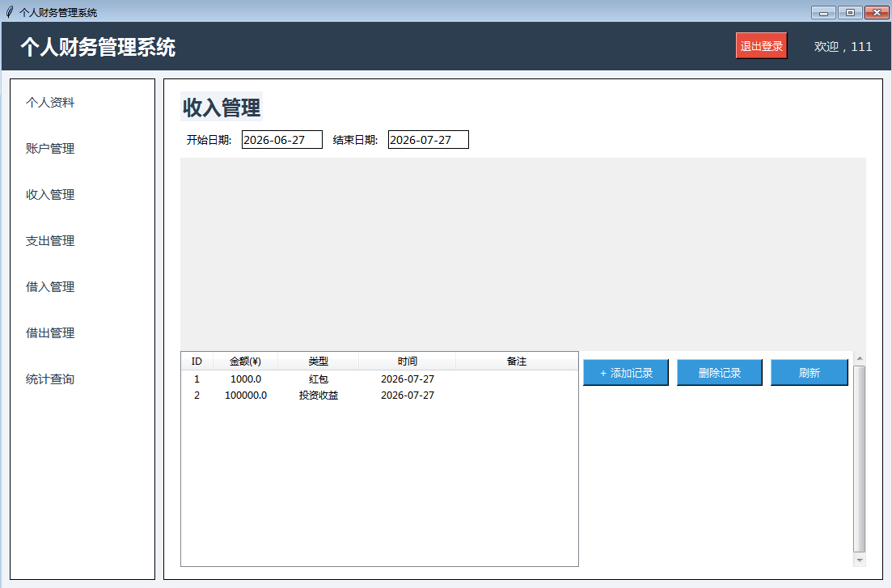892x588 pixels.
Task: Click the scrollbar down arrow
Action: [860, 561]
